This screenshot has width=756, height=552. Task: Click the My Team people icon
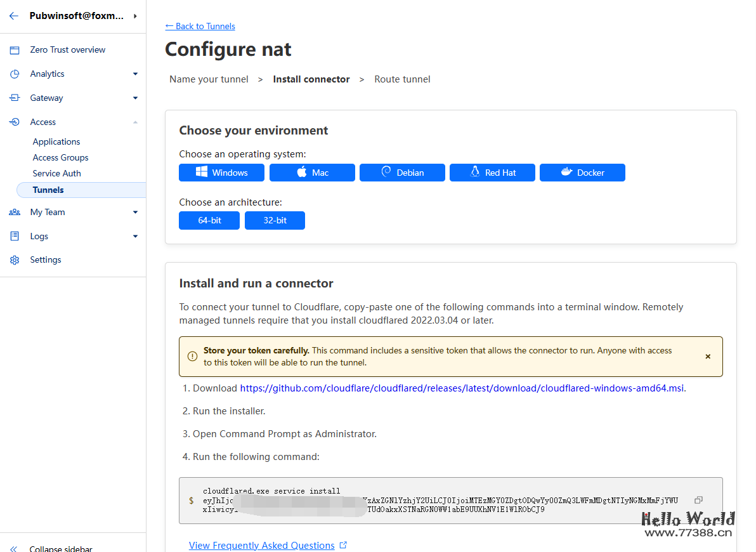point(15,213)
